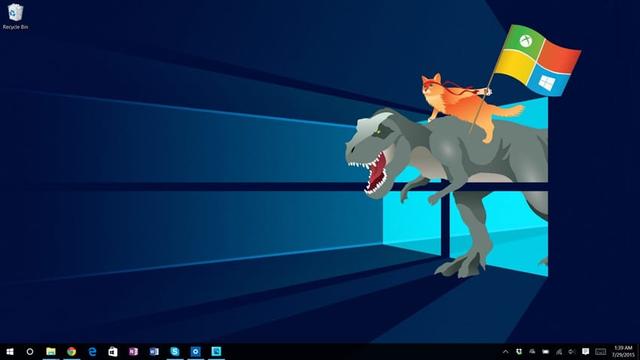The height and width of the screenshot is (360, 640).
Task: Open OneDrive cloud tray icon
Action: pos(532,351)
